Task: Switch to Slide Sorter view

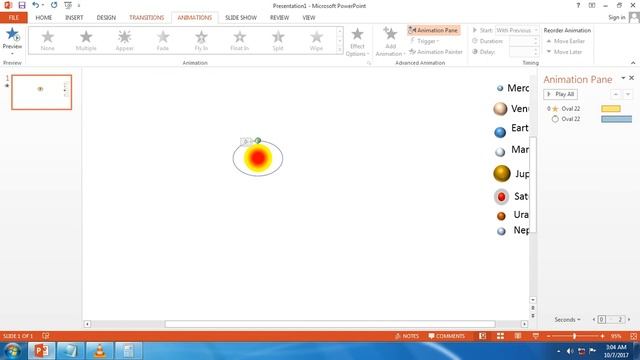Action: [x=500, y=336]
